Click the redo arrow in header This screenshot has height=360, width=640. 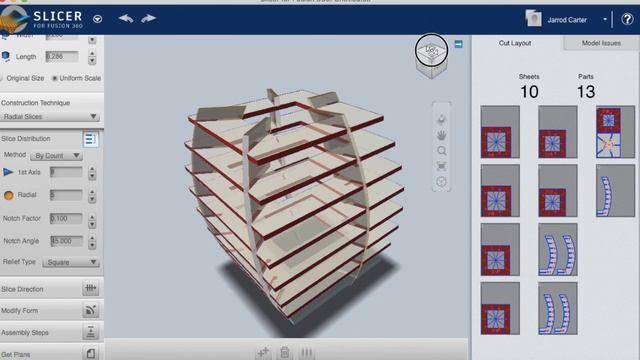[148, 18]
